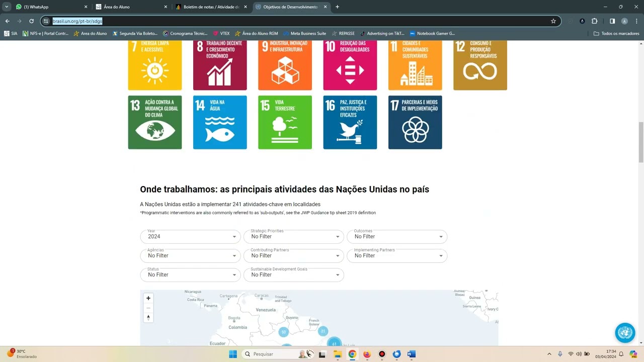View site information icon in address bar
Image resolution: width=644 pixels, height=362 pixels.
(46, 21)
